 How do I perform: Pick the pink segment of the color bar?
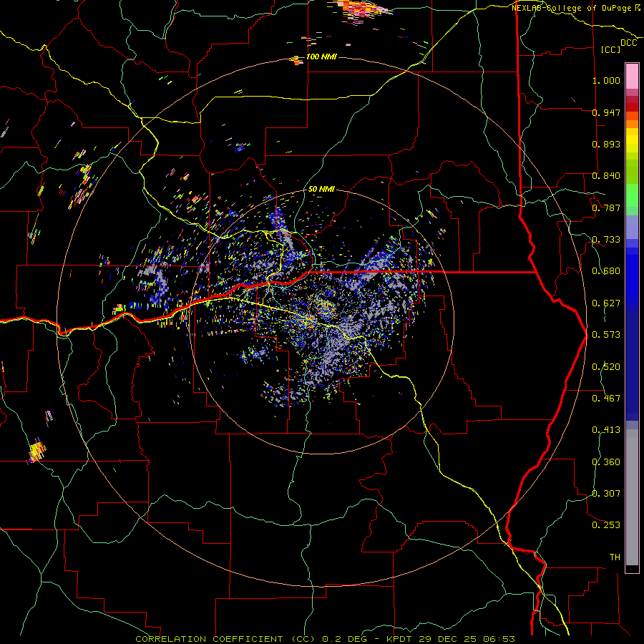[x=632, y=77]
